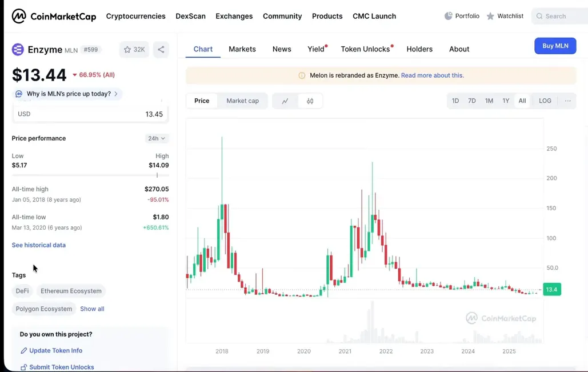Open the Portfolio pie chart icon
588x372 pixels.
click(449, 16)
